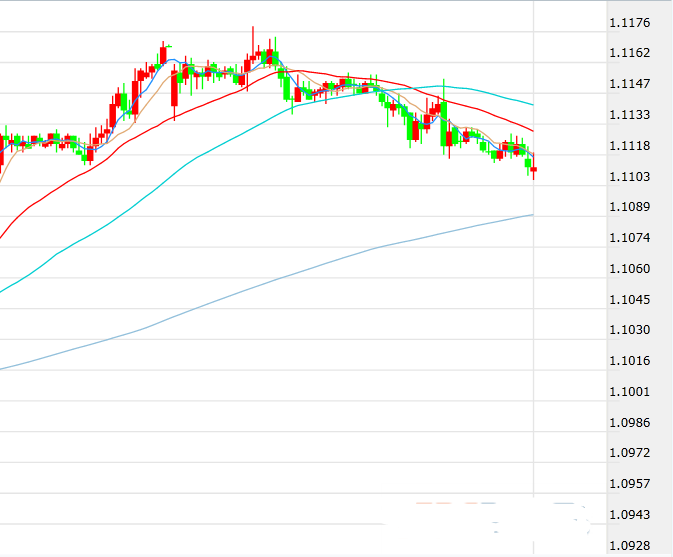
Task: Click the 1.1118 price axis label
Action: coord(629,146)
